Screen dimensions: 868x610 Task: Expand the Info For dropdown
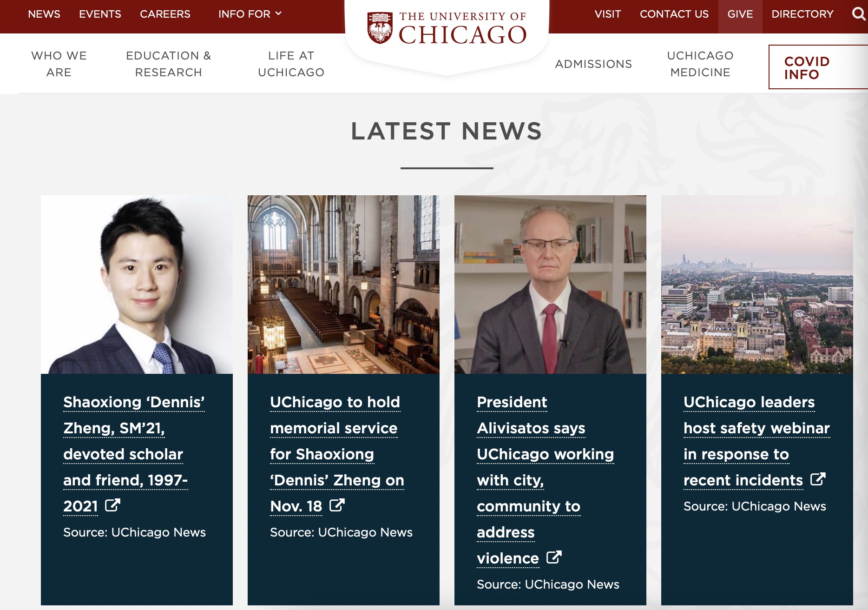coord(250,14)
